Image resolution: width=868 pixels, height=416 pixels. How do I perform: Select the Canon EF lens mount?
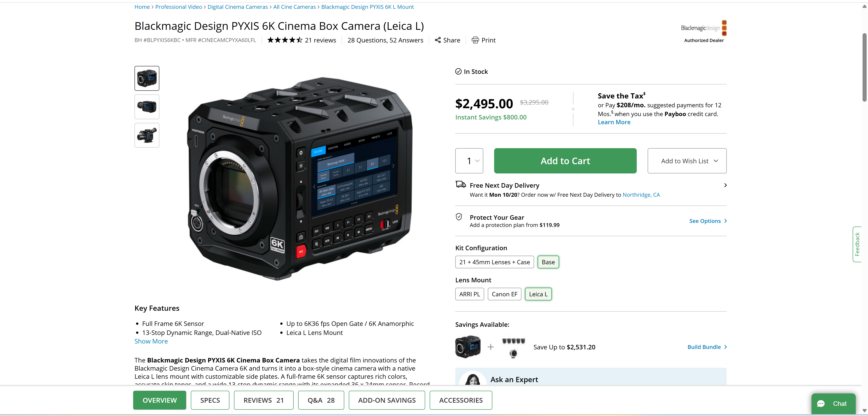505,294
